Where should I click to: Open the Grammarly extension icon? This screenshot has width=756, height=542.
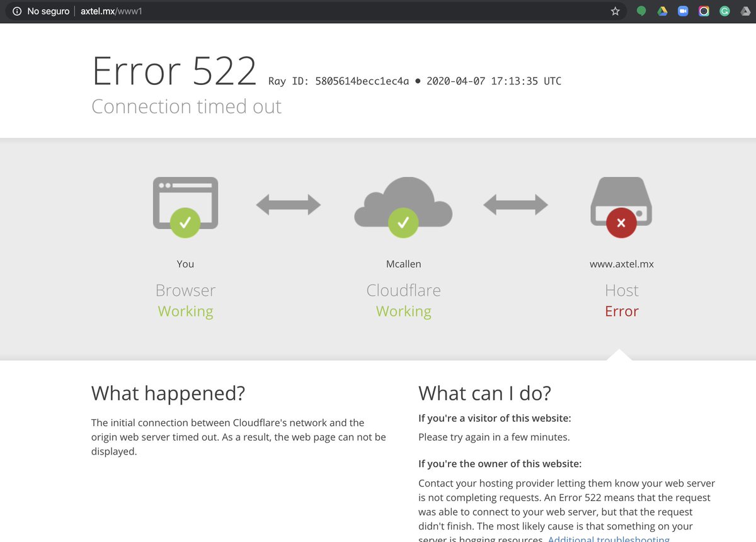click(x=725, y=11)
